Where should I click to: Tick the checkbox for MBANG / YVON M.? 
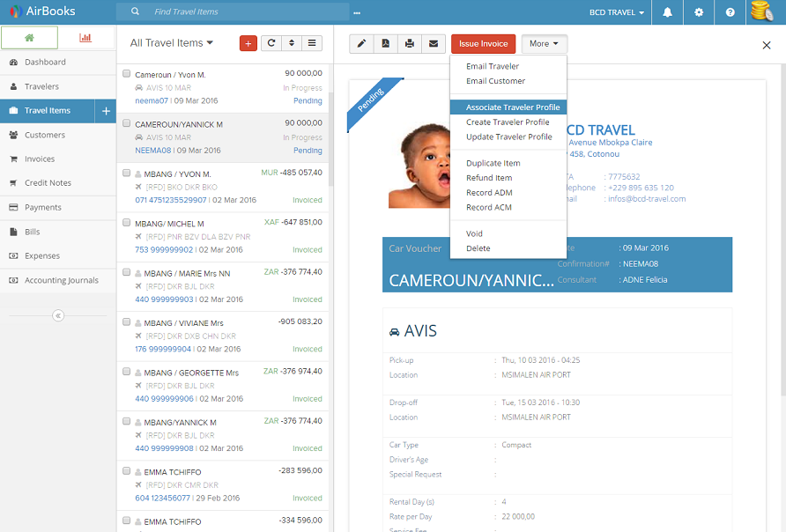click(x=126, y=173)
